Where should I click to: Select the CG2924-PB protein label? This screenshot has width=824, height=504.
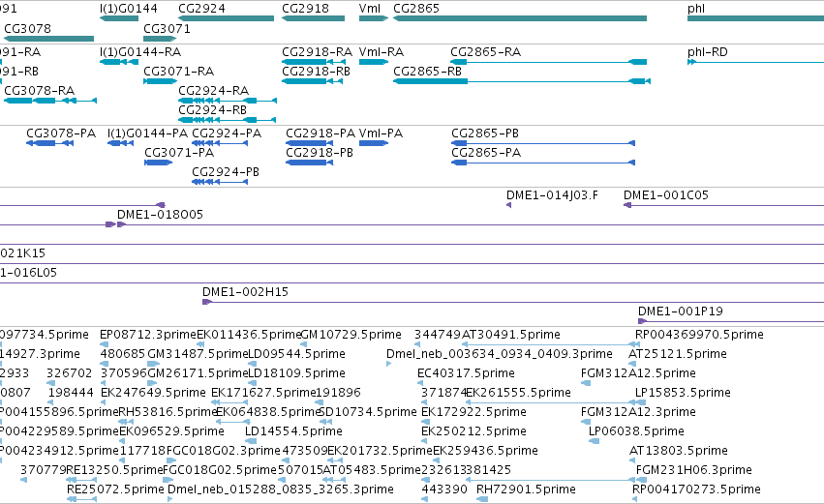226,172
